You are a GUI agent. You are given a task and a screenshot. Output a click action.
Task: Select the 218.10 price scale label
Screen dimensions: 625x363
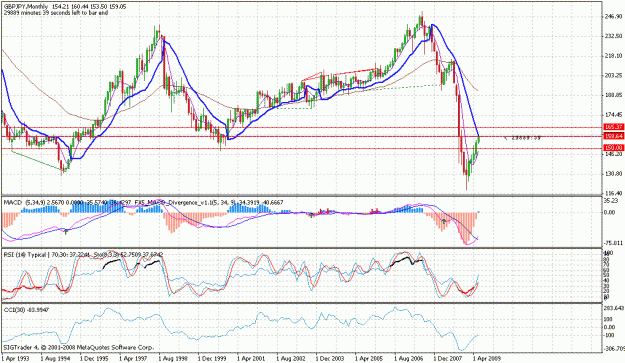(x=613, y=55)
